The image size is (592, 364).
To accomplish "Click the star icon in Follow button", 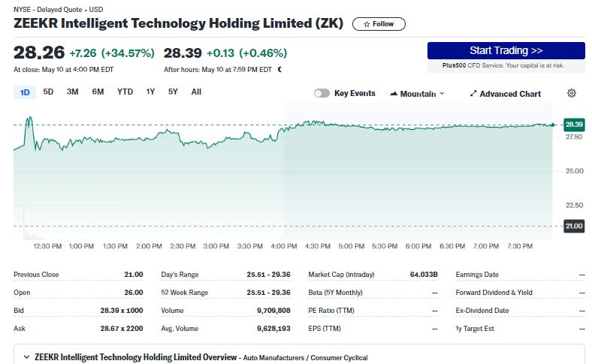I will click(x=367, y=24).
